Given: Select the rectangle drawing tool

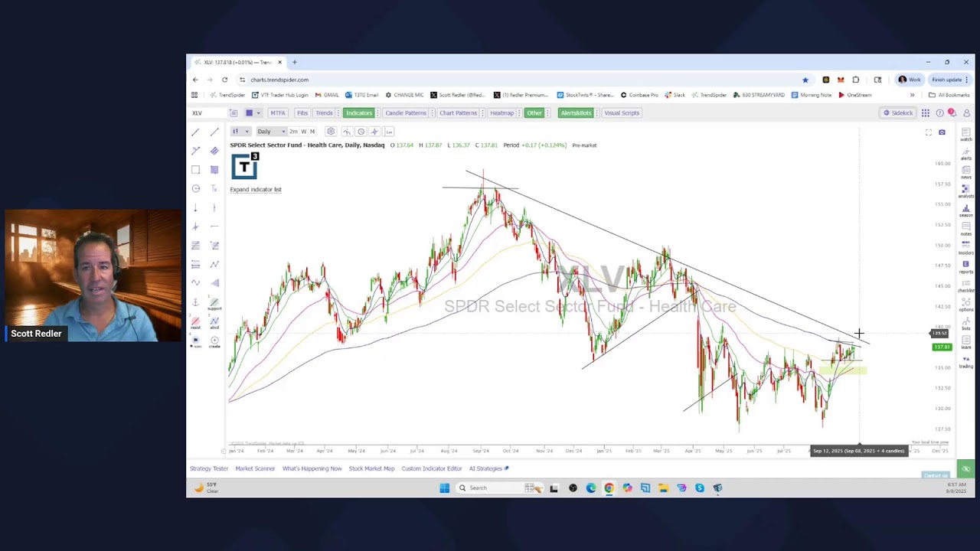Looking at the screenshot, I should 195,170.
